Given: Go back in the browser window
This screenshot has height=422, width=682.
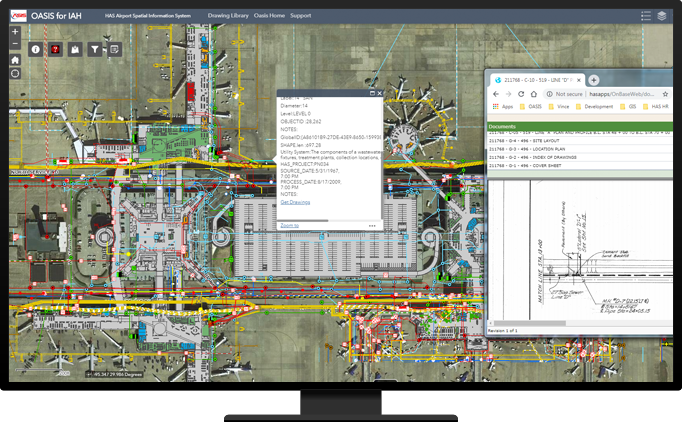Looking at the screenshot, I should [x=496, y=94].
